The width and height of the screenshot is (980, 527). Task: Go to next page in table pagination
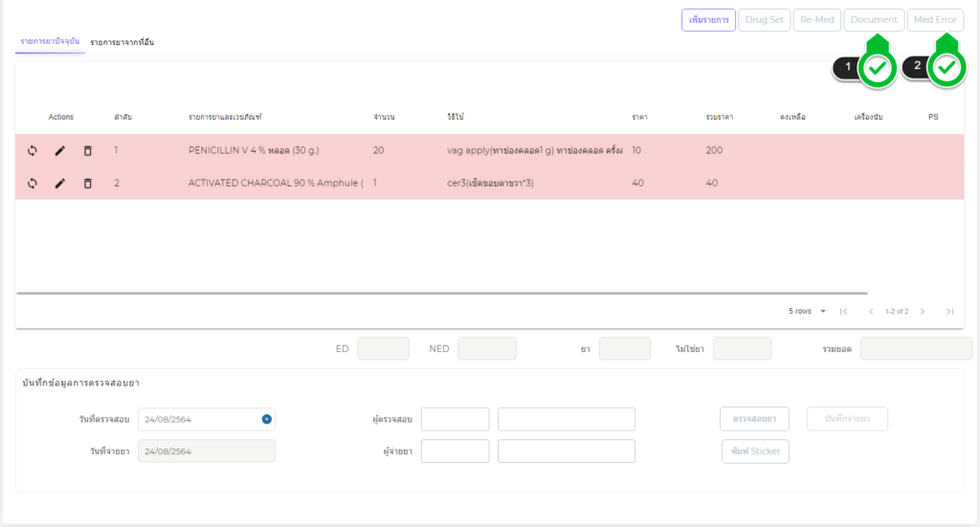(x=923, y=312)
